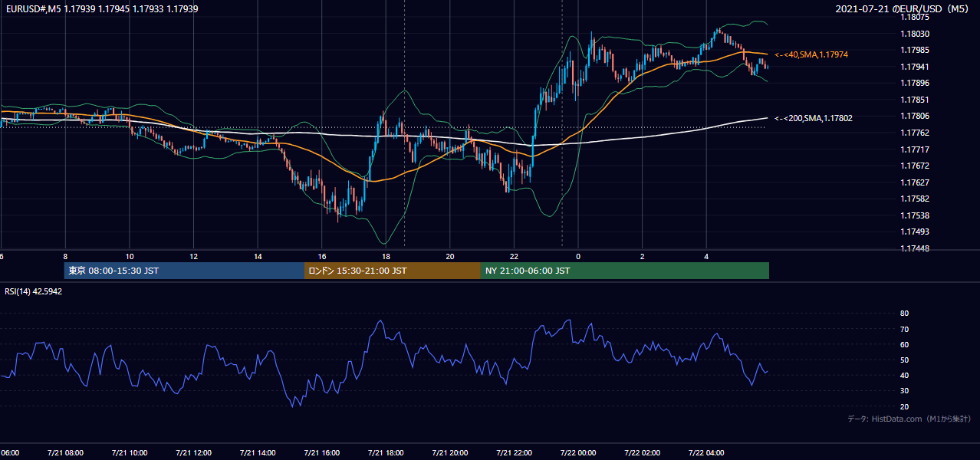Click hour 0 on the price chart axis
The width and height of the screenshot is (980, 460).
(578, 257)
